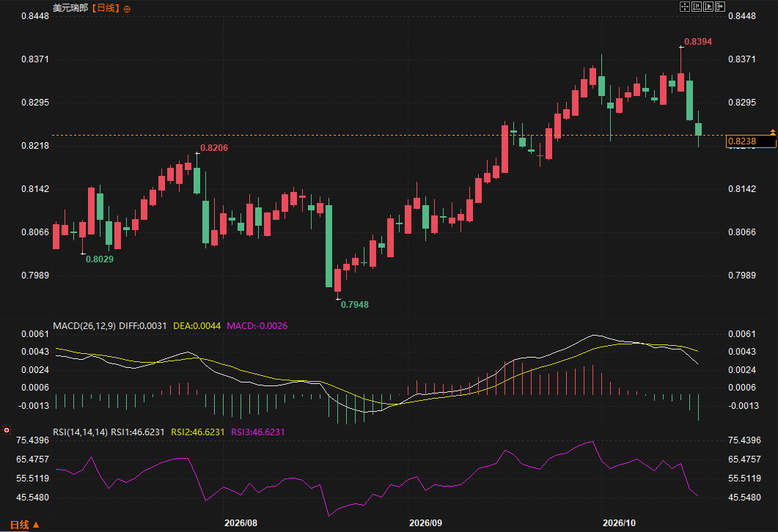The height and width of the screenshot is (532, 778).
Task: Enable the crosshair cursor icon
Action: click(x=685, y=7)
